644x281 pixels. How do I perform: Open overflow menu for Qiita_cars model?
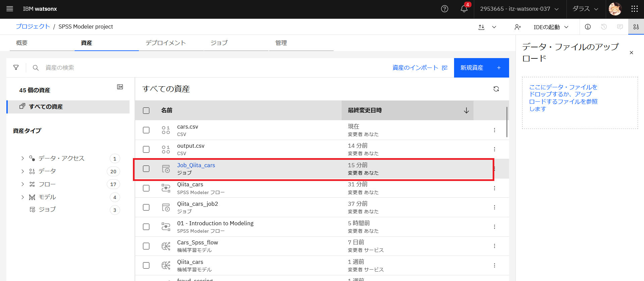pyautogui.click(x=494, y=265)
